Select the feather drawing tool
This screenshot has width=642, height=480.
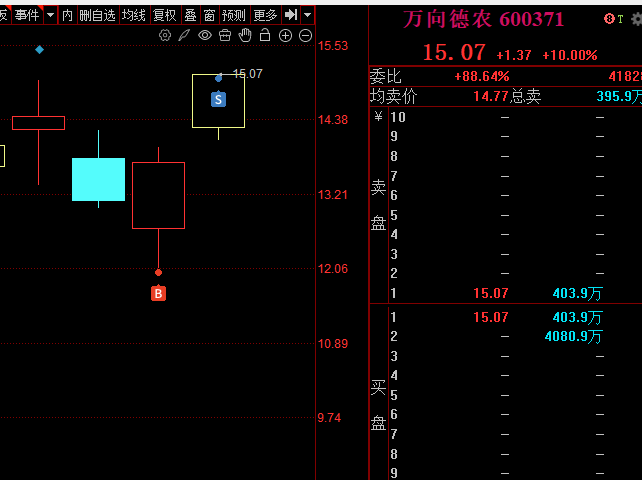pyautogui.click(x=184, y=35)
